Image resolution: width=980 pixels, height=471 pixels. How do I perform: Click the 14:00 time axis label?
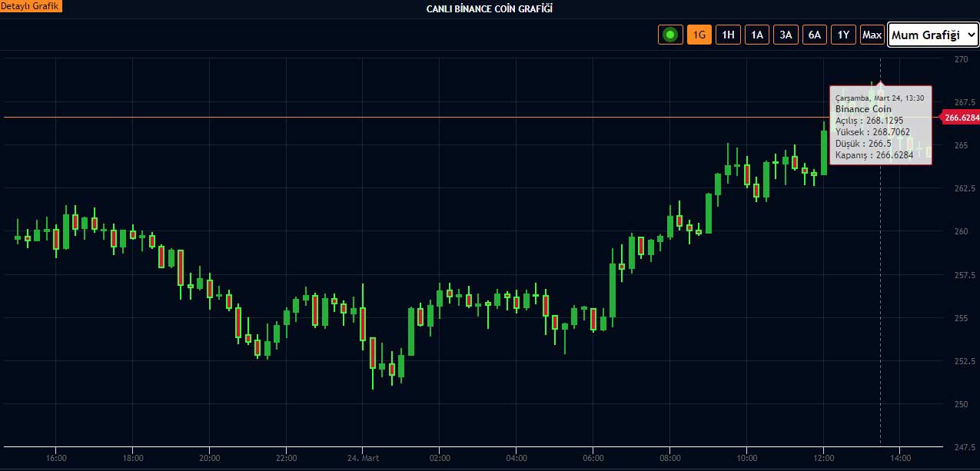901,458
